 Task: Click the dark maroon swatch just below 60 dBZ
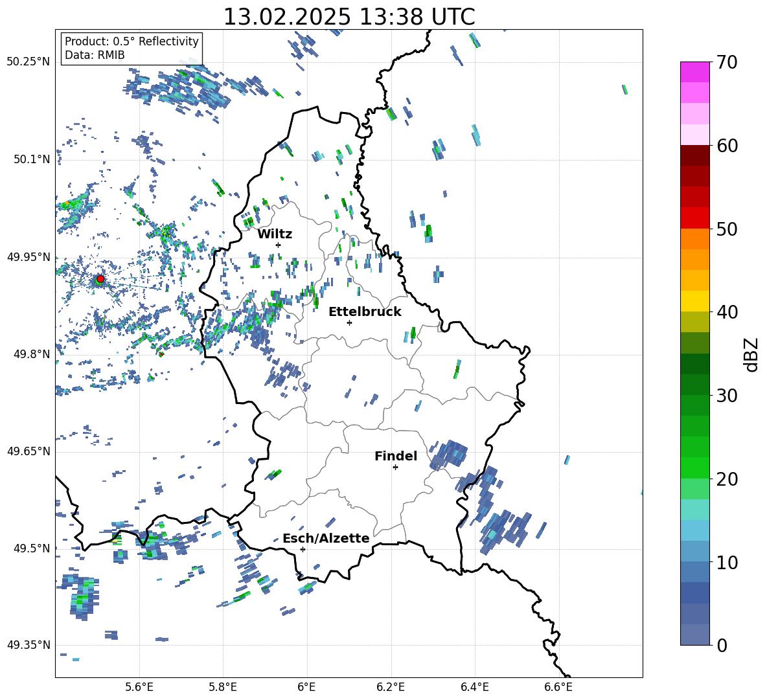[x=694, y=155]
